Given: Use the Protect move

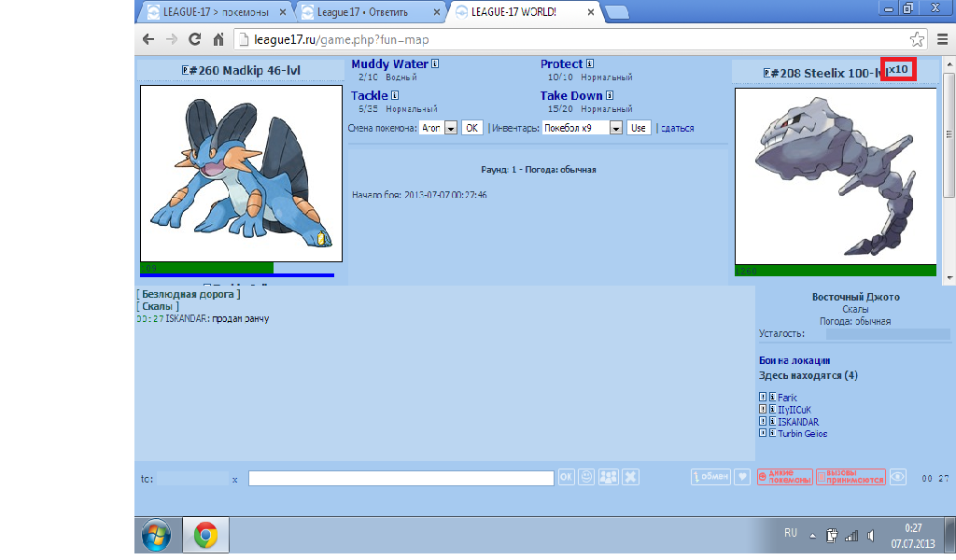Looking at the screenshot, I should [561, 64].
